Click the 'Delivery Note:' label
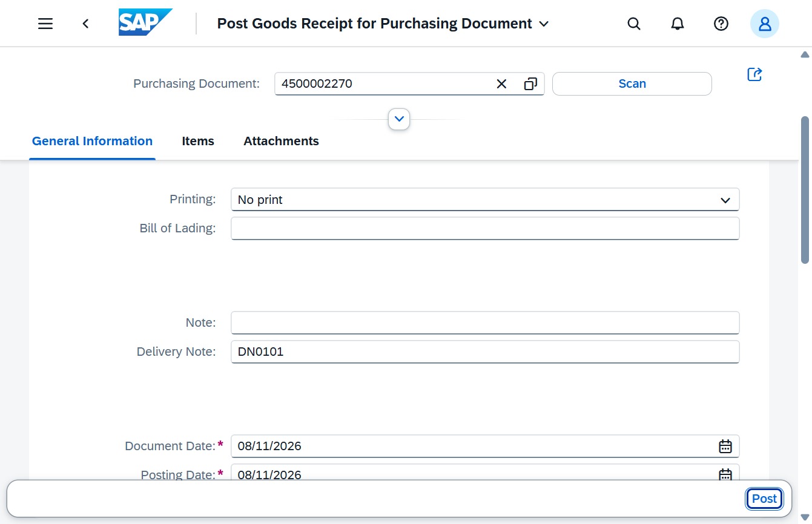The image size is (812, 524). (x=176, y=352)
